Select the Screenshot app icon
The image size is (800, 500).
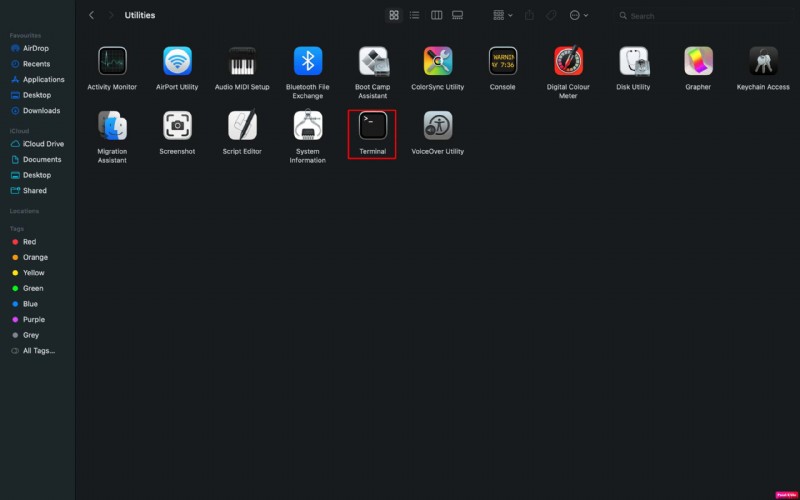click(177, 125)
